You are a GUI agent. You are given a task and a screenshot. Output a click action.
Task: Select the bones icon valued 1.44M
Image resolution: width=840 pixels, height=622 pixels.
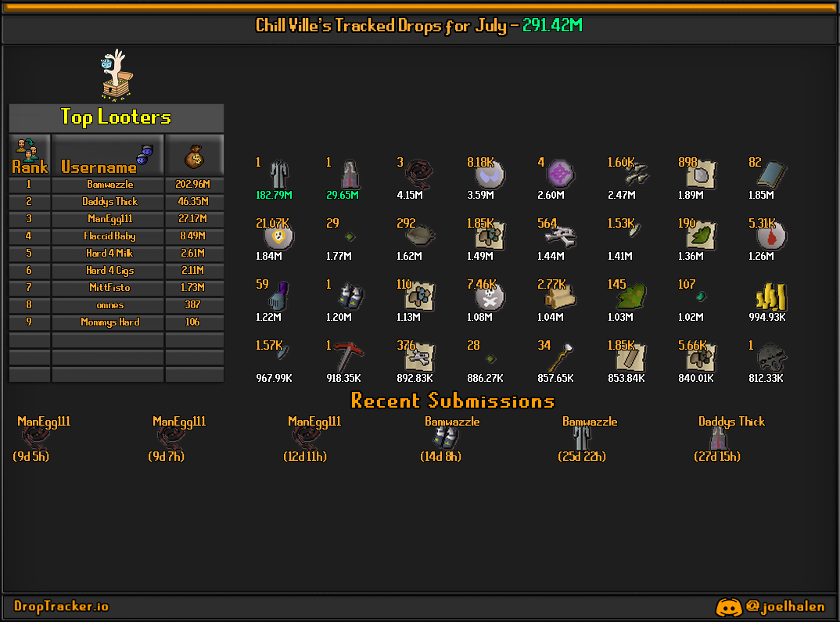pos(560,235)
